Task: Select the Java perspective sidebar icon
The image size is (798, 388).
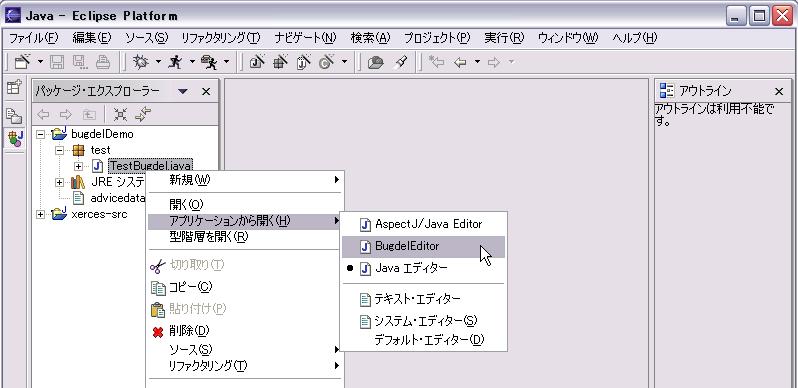Action: [x=15, y=138]
